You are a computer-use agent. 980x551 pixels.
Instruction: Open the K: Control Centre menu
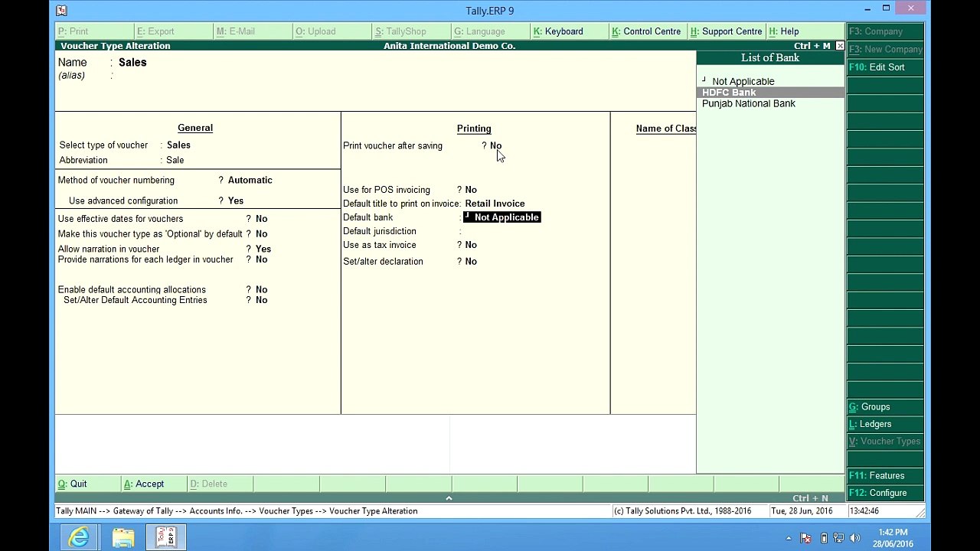[x=648, y=31]
